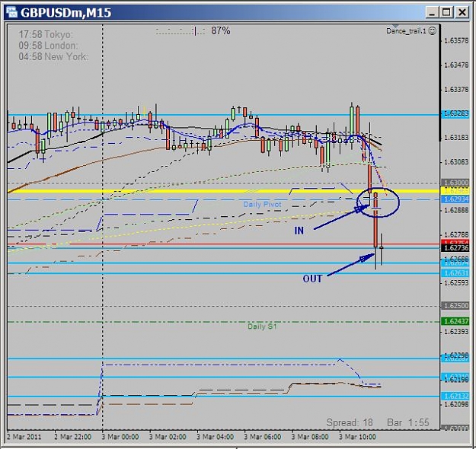
Task: Click the green 1.62437 Daily S1 price tag
Action: (x=455, y=321)
